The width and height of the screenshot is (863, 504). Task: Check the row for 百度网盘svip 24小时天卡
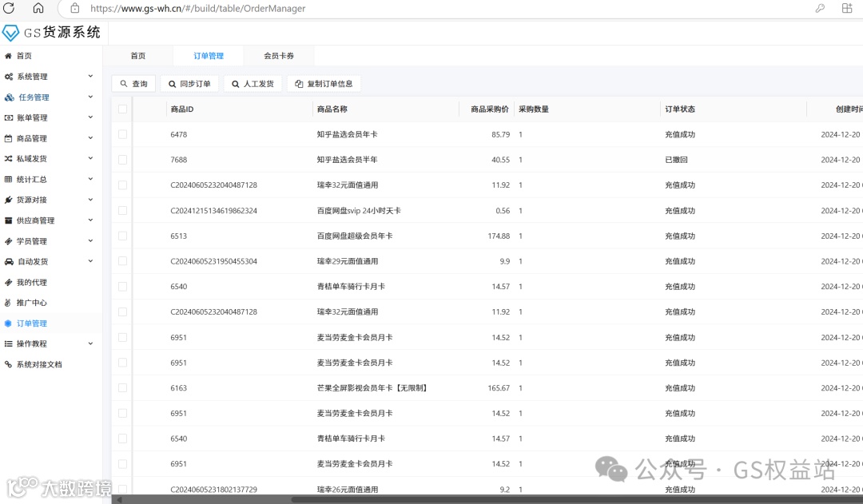[x=122, y=211]
